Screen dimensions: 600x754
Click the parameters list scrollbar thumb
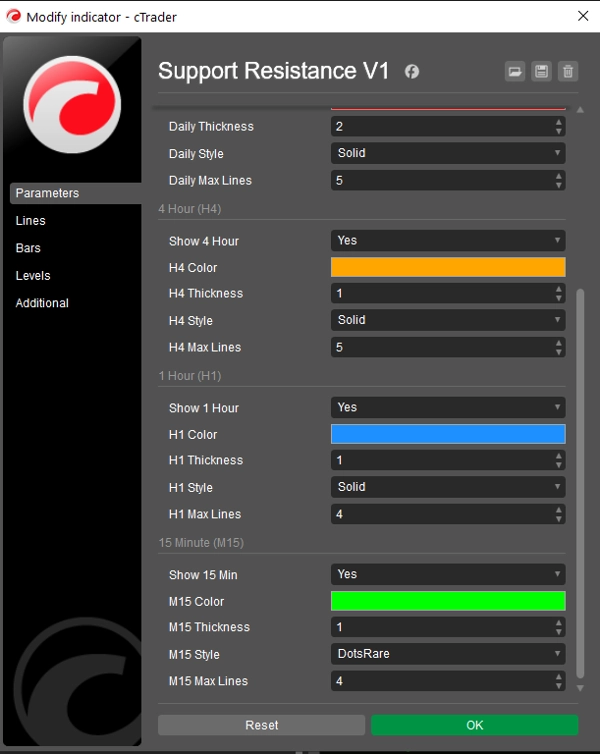point(580,483)
